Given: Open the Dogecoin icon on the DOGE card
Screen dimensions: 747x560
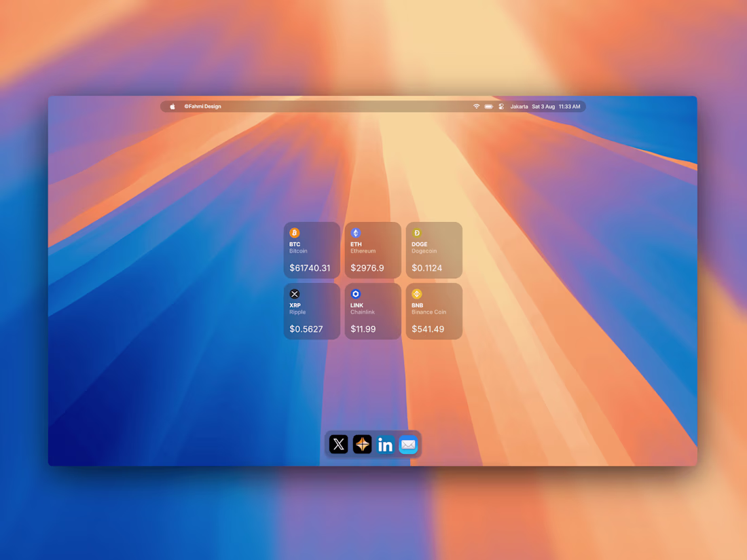Looking at the screenshot, I should click(416, 233).
